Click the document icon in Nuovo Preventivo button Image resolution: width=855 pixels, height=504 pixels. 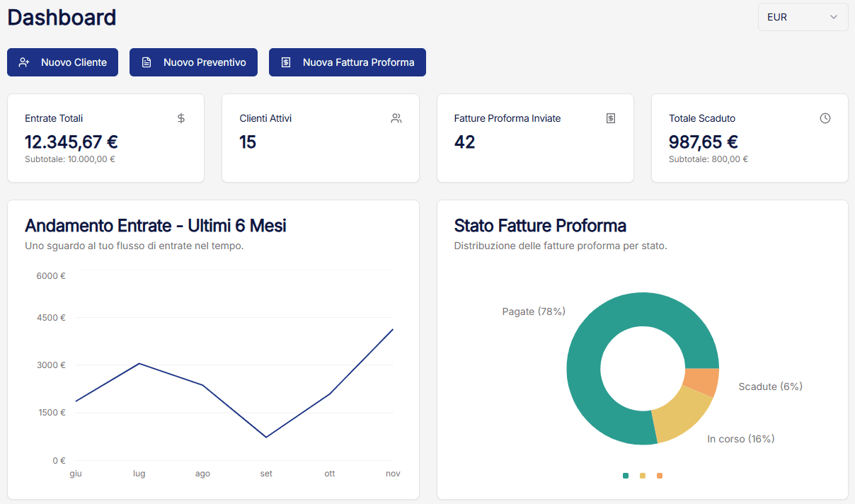[x=147, y=62]
